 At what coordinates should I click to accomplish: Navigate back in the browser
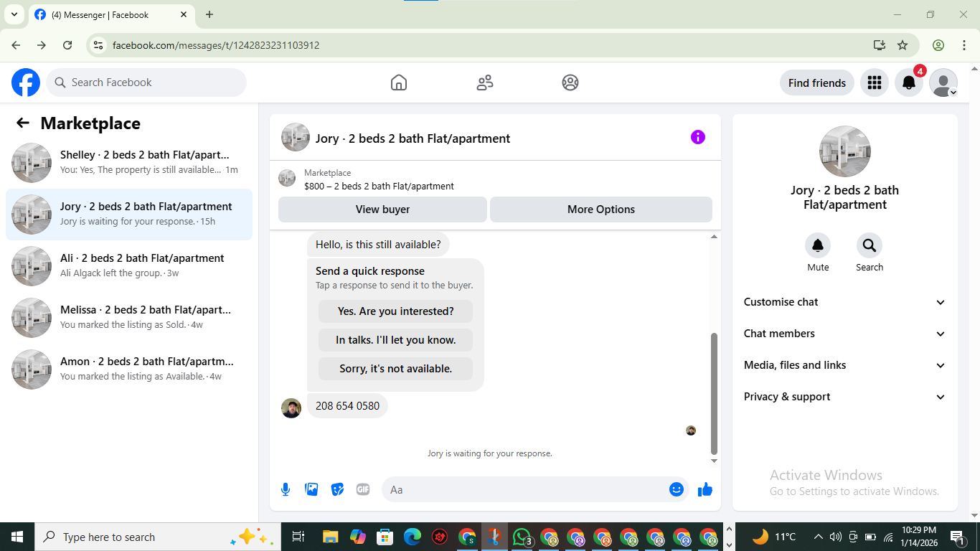coord(16,45)
